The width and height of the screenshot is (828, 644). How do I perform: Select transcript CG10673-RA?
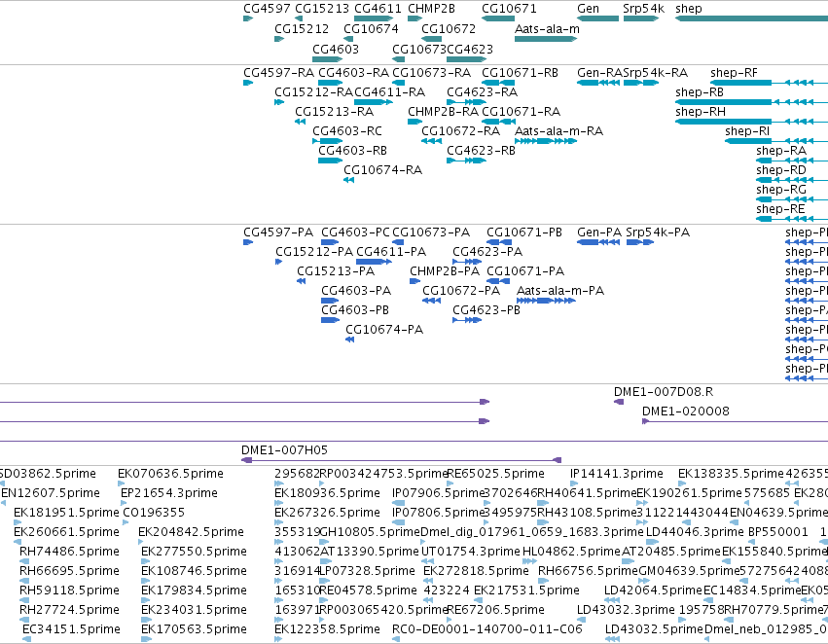(x=398, y=83)
